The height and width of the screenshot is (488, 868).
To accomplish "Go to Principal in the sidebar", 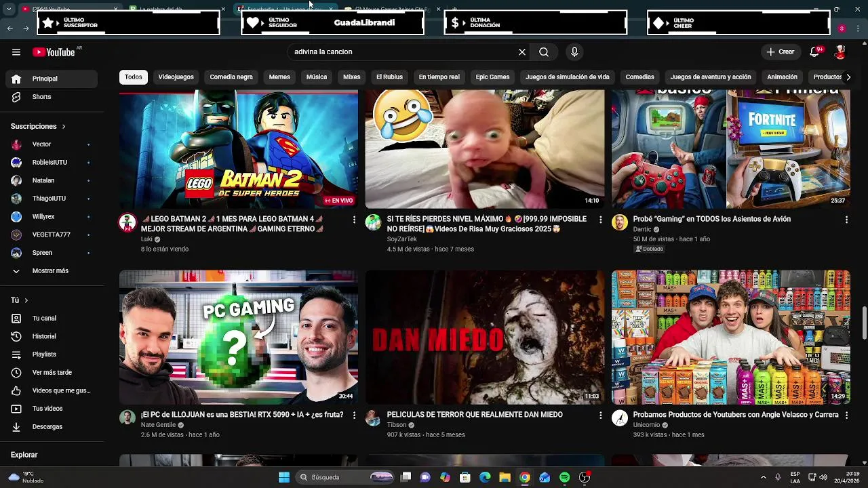I will 52,79.
